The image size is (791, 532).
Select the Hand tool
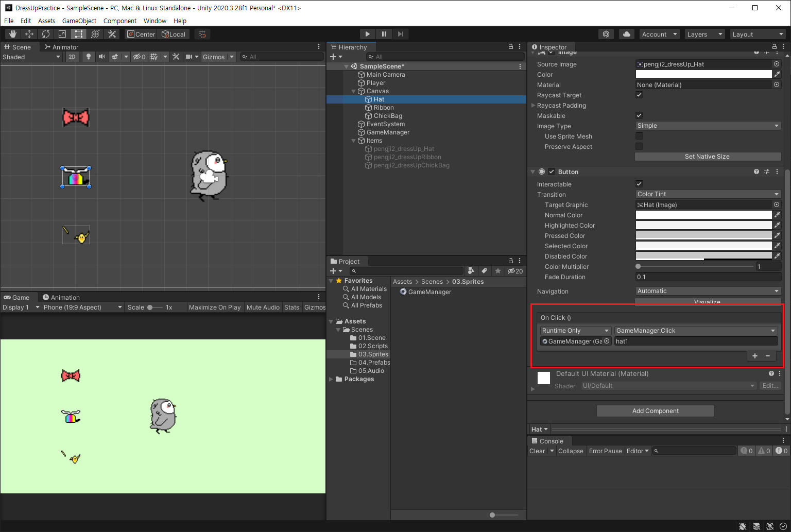click(13, 34)
